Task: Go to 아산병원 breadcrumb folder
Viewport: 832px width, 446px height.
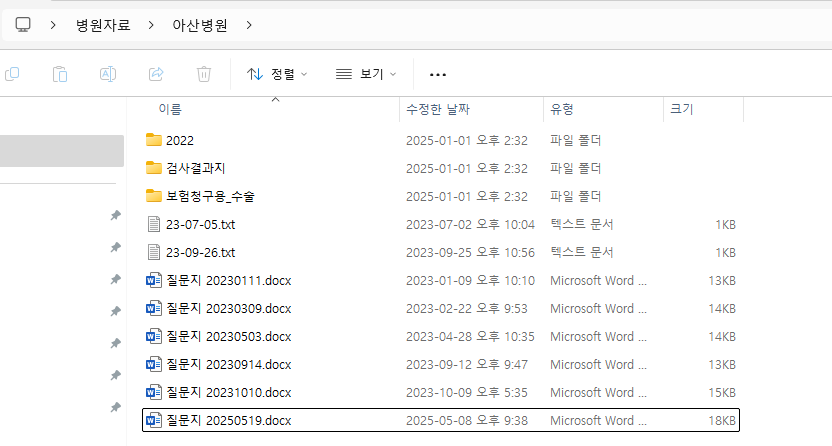Action: pos(200,25)
